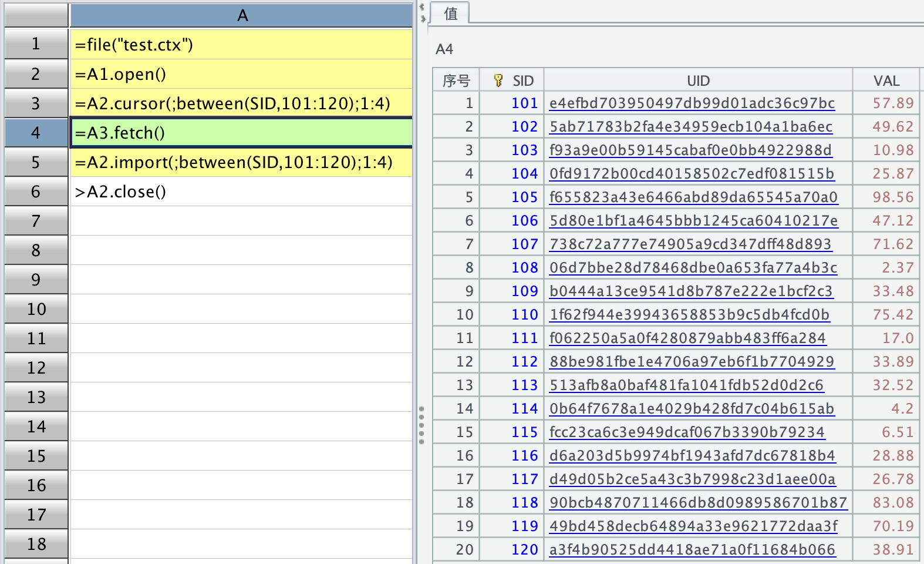The image size is (924, 564).
Task: Select cell with =A2.cursor formula
Action: [241, 103]
